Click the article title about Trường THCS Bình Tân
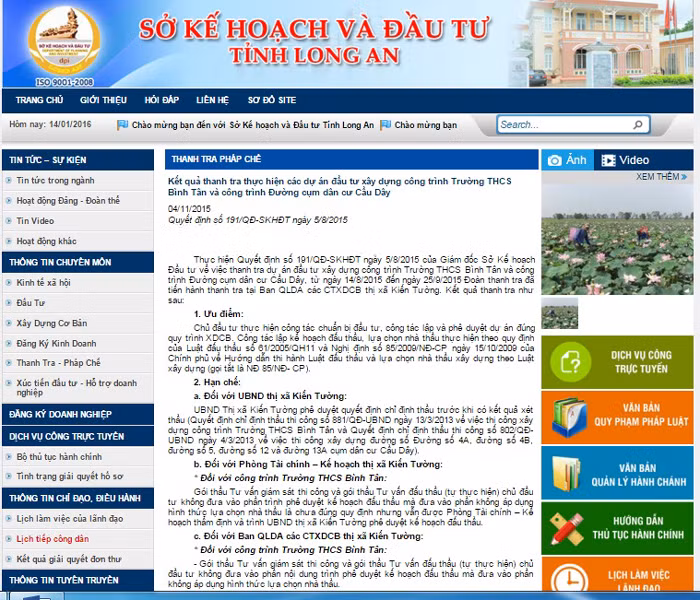Image resolution: width=700 pixels, height=600 pixels. (x=339, y=187)
